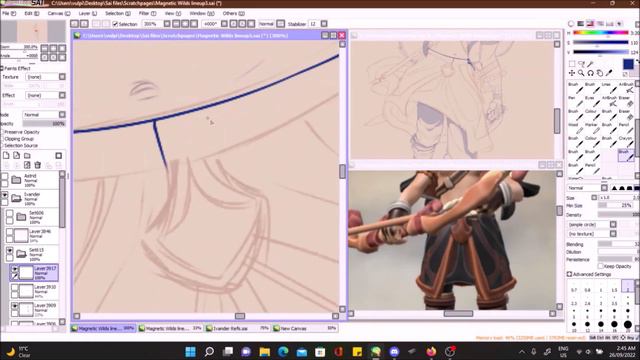The width and height of the screenshot is (640, 360).
Task: Open the zoom percentage dropdown in toolbar
Action: (x=167, y=24)
